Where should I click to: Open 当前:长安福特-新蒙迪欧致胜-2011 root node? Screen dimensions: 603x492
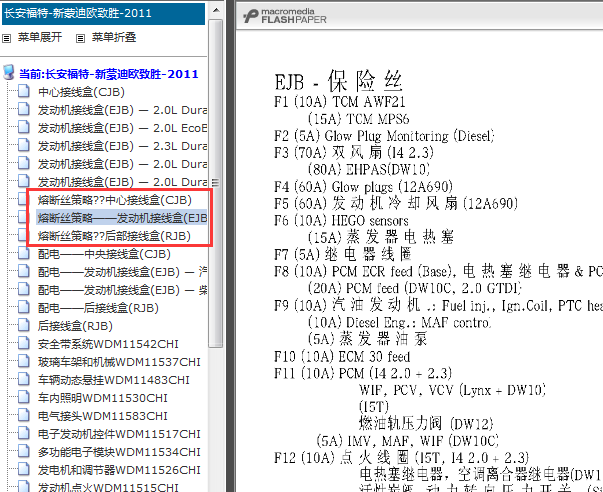109,74
